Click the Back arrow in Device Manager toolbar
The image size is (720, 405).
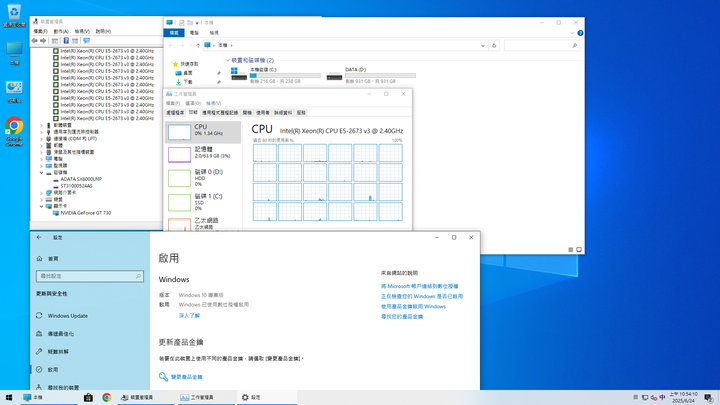pos(34,41)
